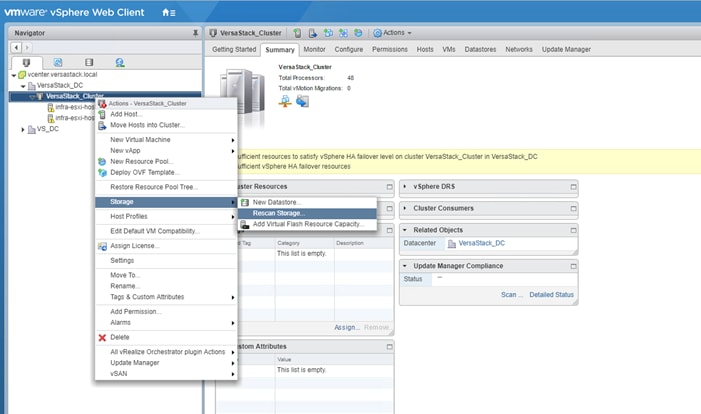Expand the vSphere DRS panel
The height and width of the screenshot is (414, 701).
[x=405, y=186]
